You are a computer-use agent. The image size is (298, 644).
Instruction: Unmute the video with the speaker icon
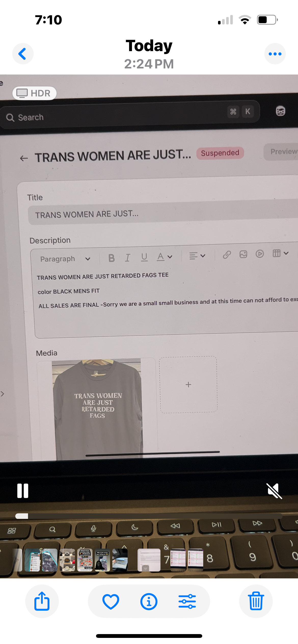pyautogui.click(x=274, y=491)
